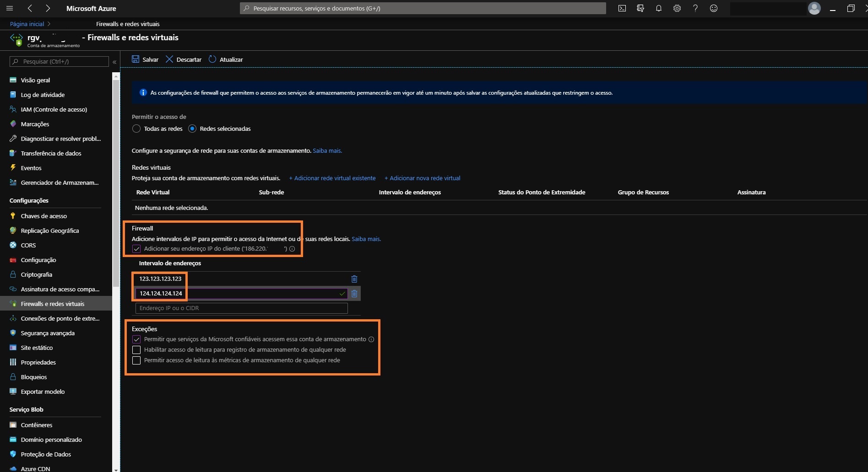This screenshot has width=868, height=472.
Task: Open the hamburger portal menu
Action: (10, 8)
